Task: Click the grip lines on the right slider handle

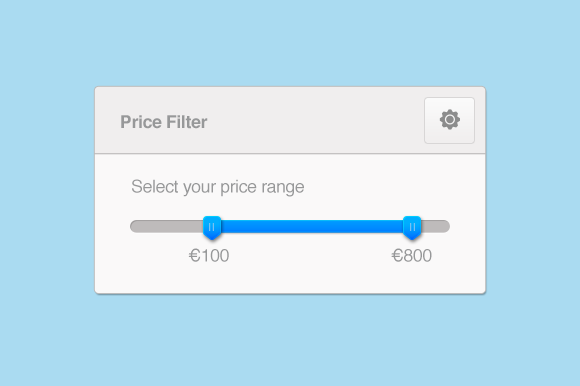Action: (x=412, y=227)
